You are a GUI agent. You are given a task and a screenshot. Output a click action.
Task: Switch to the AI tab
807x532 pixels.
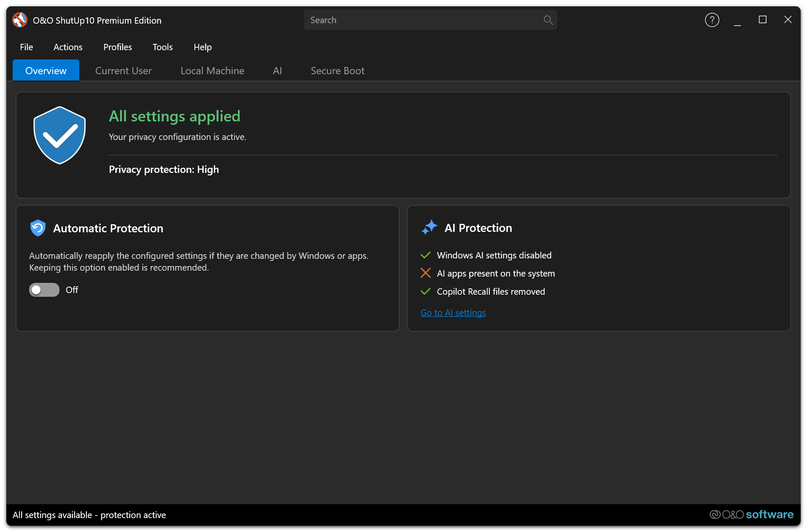tap(277, 70)
